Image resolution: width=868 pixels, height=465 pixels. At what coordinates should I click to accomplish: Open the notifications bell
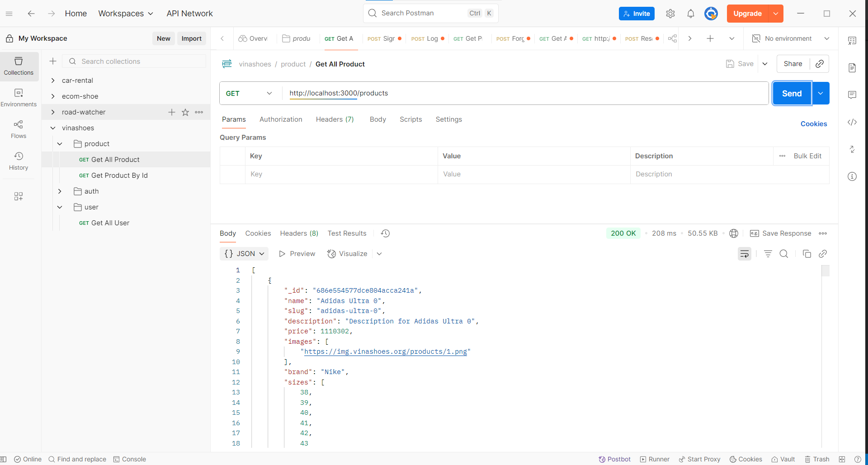690,14
